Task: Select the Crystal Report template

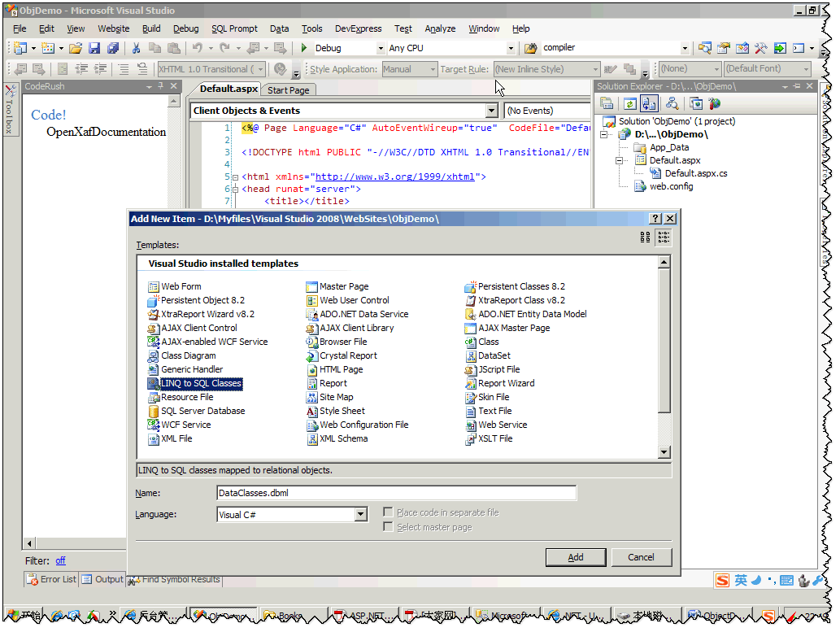Action: pos(342,356)
